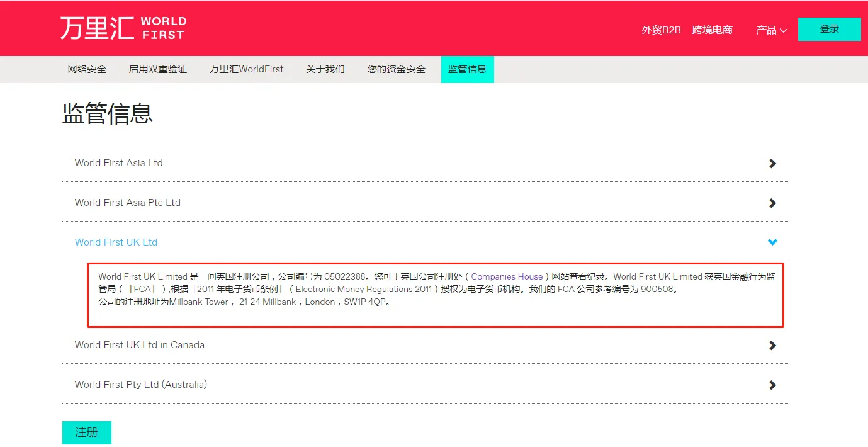Click the World First UK Ltd title
The width and height of the screenshot is (868, 447).
pyautogui.click(x=116, y=242)
